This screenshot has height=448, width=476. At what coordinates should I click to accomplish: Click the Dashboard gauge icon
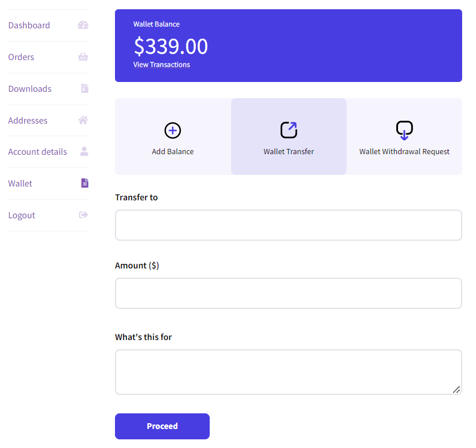pyautogui.click(x=83, y=25)
